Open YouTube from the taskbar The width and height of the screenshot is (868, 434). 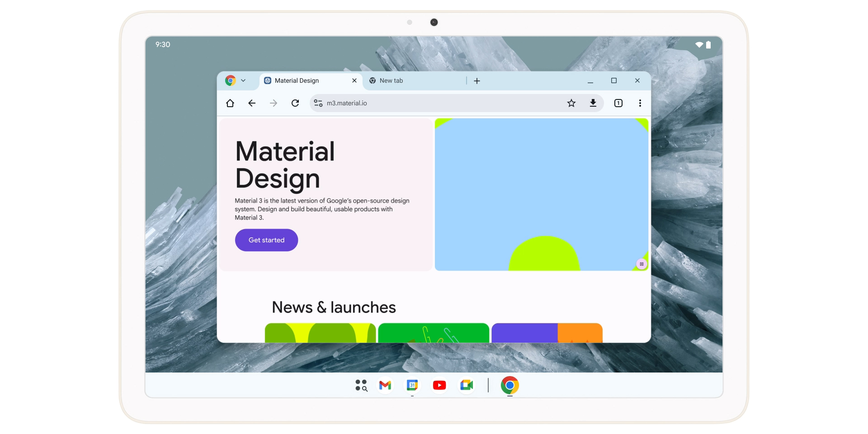[439, 385]
